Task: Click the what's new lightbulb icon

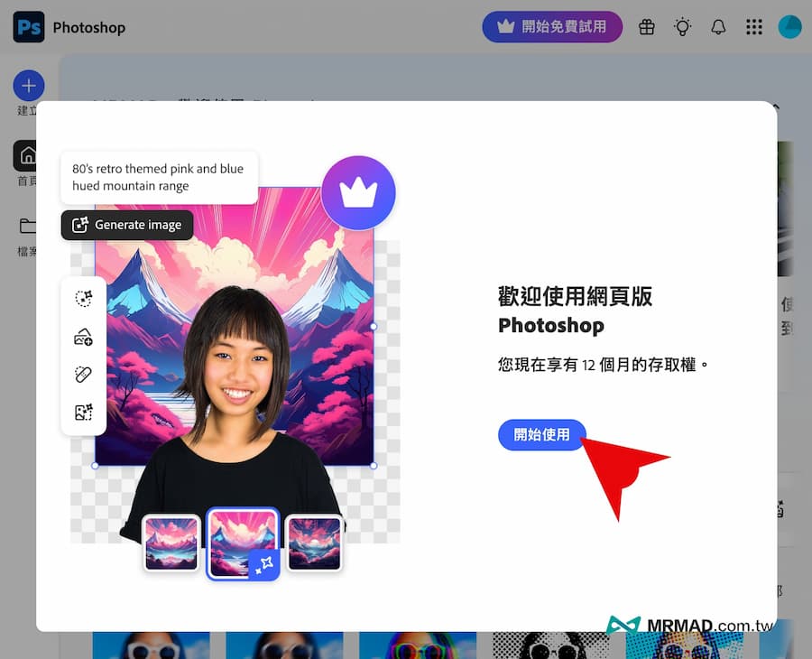Action: point(682,27)
